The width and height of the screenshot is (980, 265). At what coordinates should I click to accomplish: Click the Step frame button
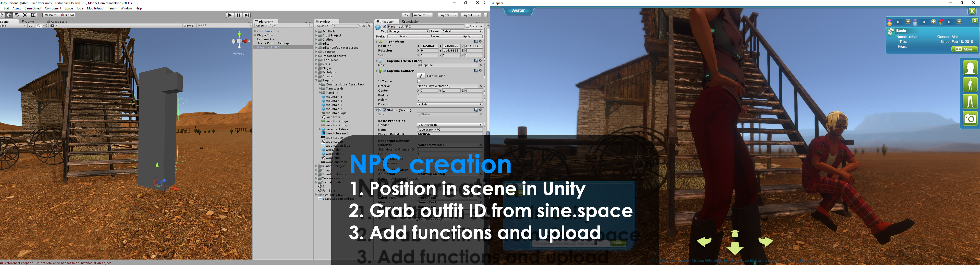247,15
